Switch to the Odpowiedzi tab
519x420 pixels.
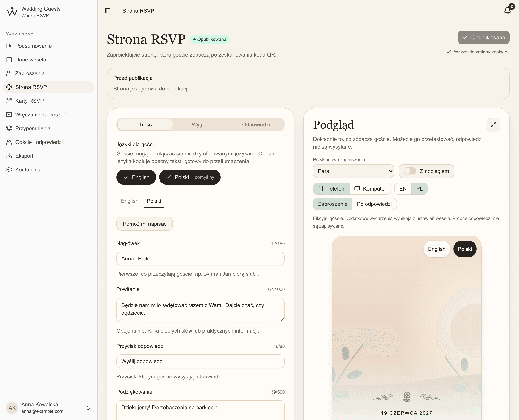[256, 125]
